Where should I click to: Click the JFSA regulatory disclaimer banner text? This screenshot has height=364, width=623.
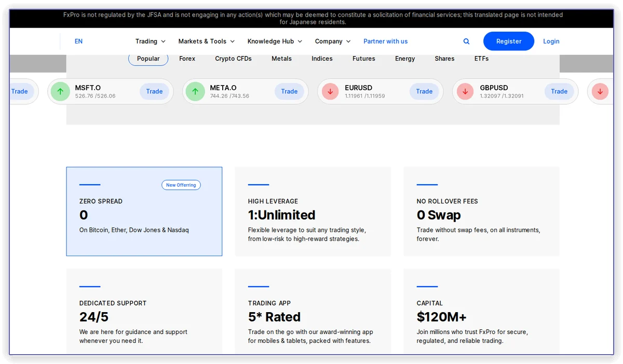coord(313,19)
